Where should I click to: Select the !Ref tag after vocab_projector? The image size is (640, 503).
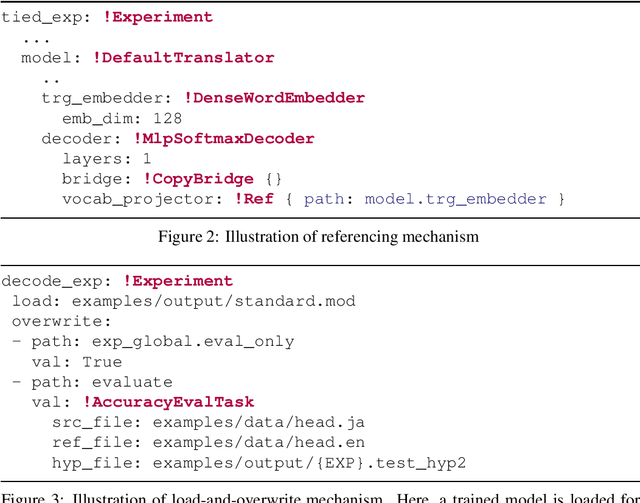pos(253,199)
